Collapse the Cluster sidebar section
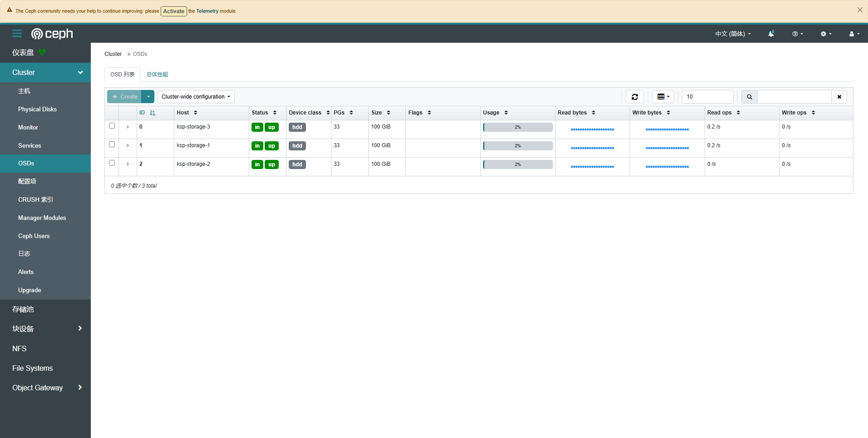 click(x=45, y=72)
